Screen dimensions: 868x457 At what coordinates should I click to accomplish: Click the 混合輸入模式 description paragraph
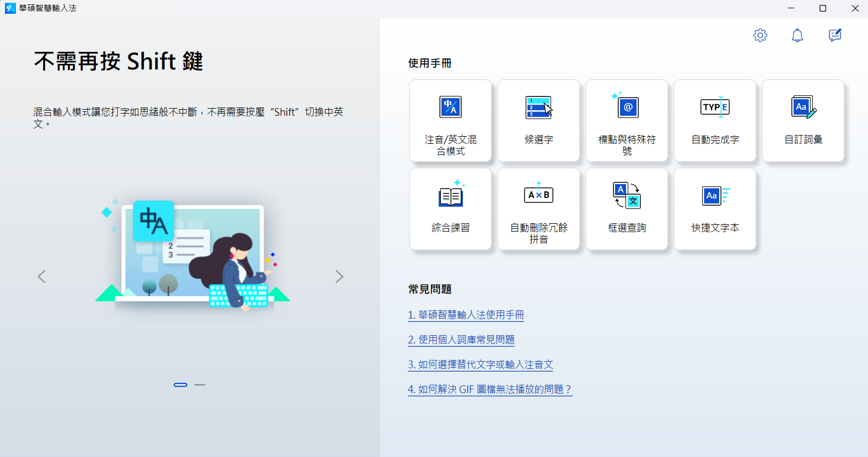coord(188,118)
